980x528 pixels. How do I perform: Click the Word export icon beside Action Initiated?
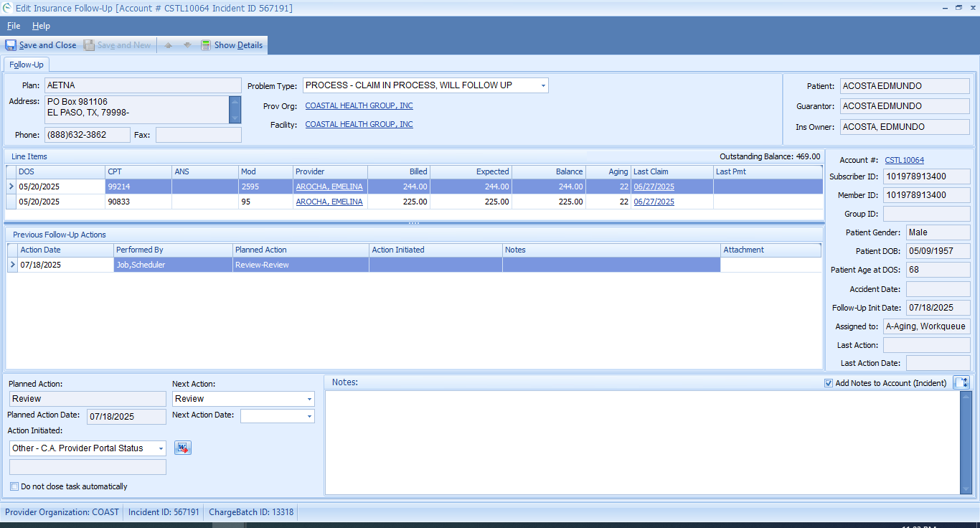pyautogui.click(x=183, y=448)
